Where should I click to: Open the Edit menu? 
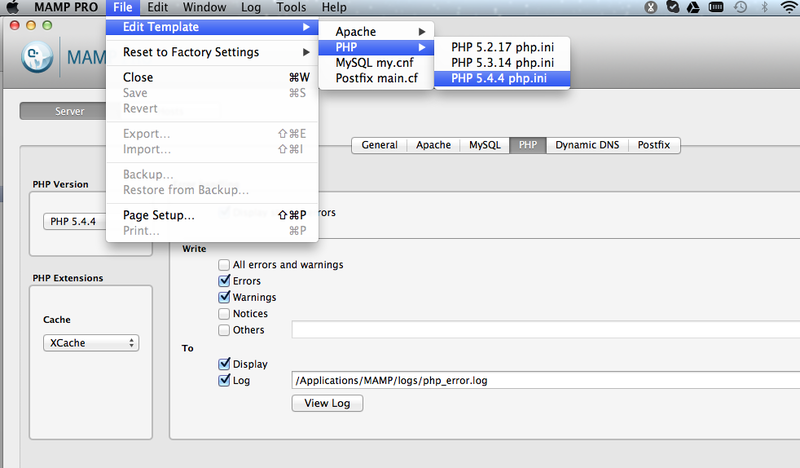pyautogui.click(x=157, y=7)
